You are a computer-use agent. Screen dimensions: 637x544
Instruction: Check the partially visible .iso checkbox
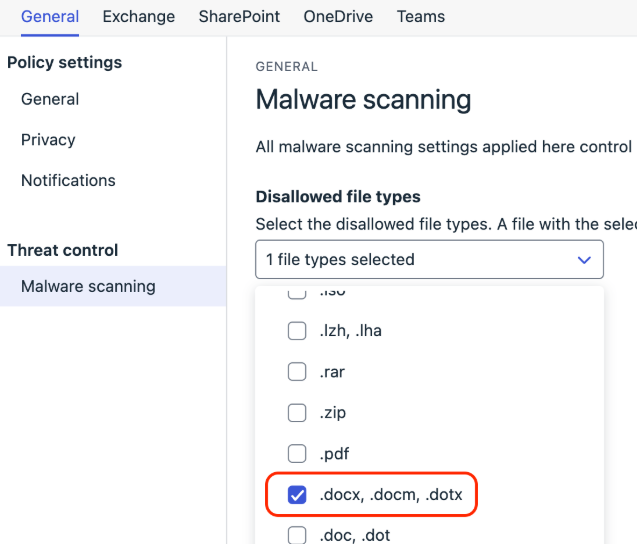coord(297,293)
